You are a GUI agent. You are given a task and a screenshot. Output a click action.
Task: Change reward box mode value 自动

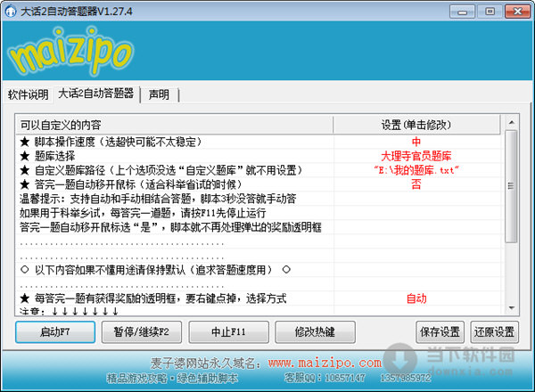click(416, 298)
